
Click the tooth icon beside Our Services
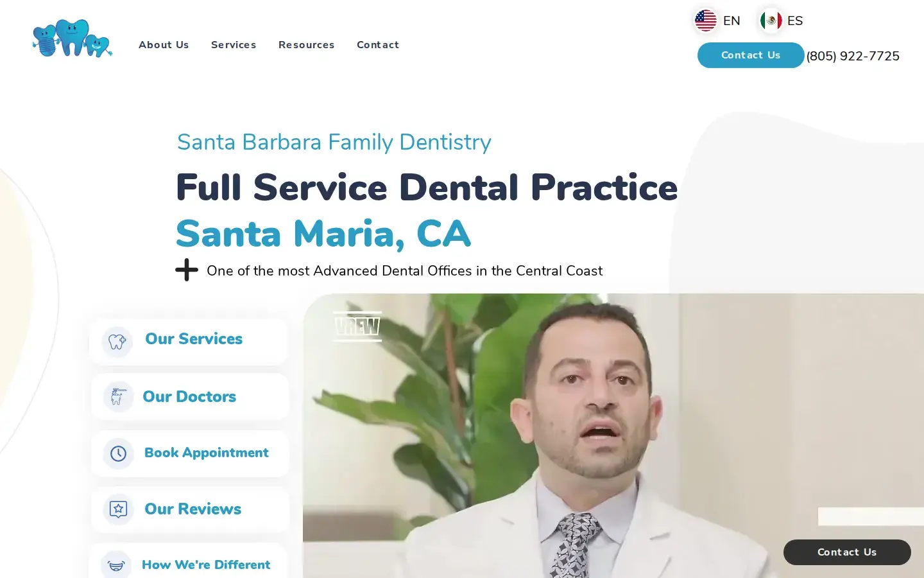[117, 342]
